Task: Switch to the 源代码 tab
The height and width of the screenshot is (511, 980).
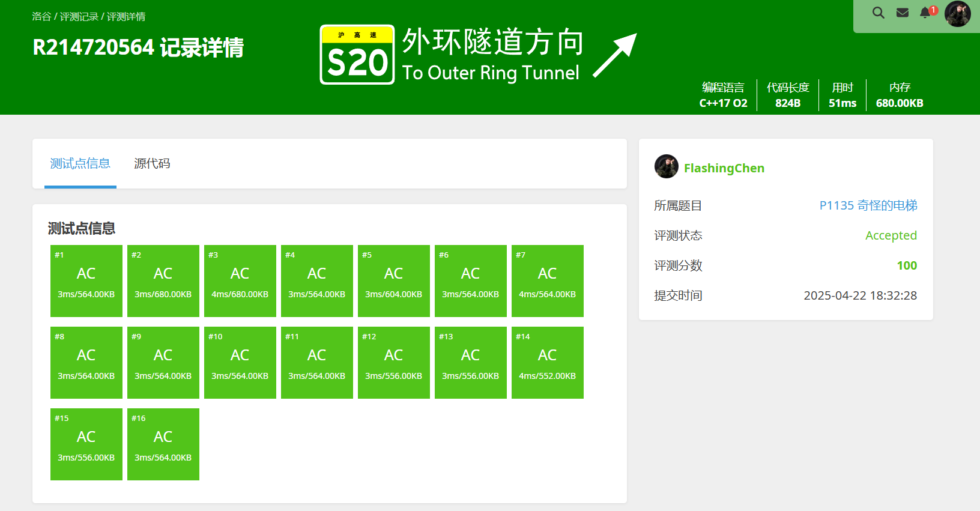Action: point(152,163)
